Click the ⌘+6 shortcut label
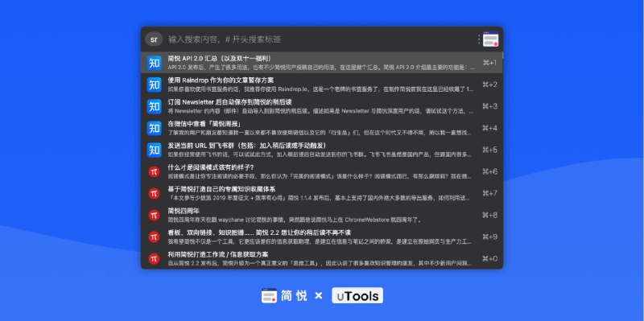Image resolution: width=644 pixels, height=321 pixels. [489, 171]
